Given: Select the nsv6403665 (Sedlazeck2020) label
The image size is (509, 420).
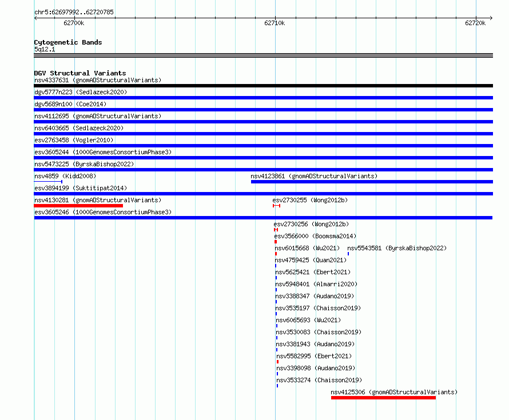Looking at the screenshot, I should 79,128.
